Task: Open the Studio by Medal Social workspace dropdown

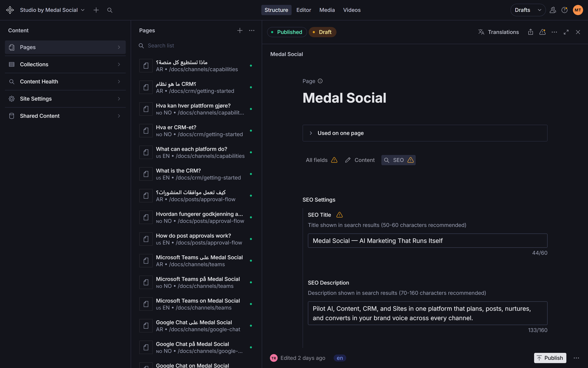Action: 52,10
